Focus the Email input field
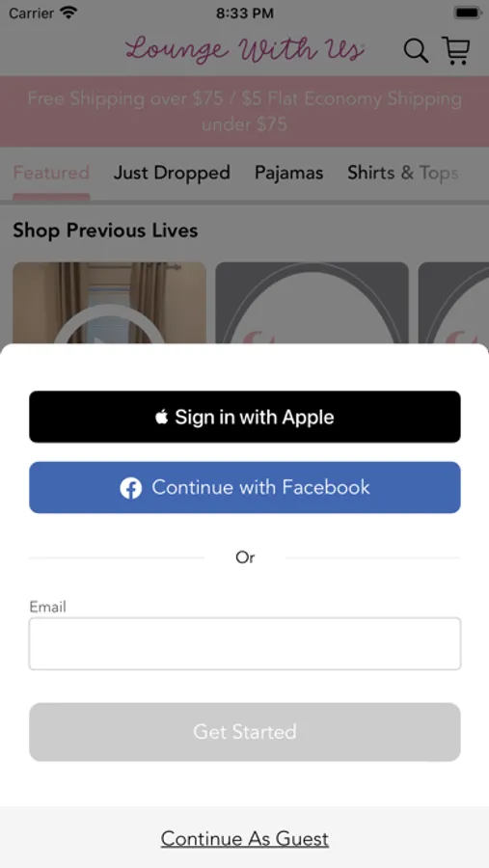Image resolution: width=489 pixels, height=868 pixels. 245,644
